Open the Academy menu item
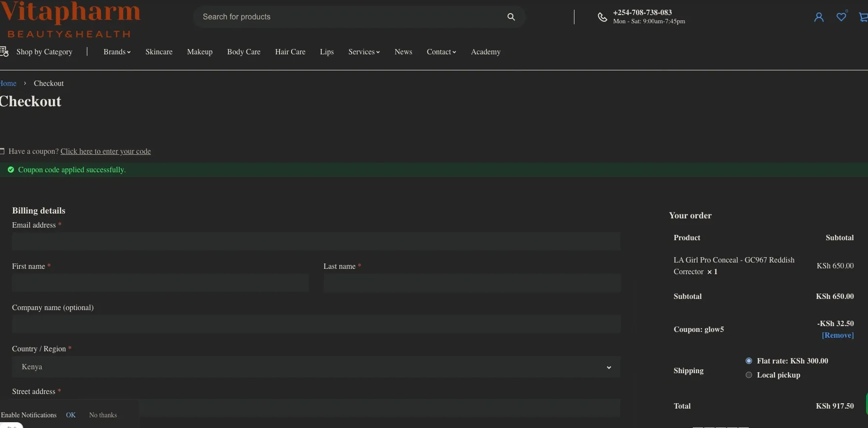 486,52
